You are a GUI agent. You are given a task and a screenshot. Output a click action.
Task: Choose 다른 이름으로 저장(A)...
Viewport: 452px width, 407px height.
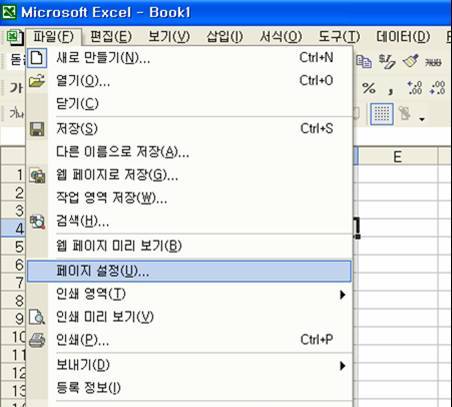click(x=189, y=152)
